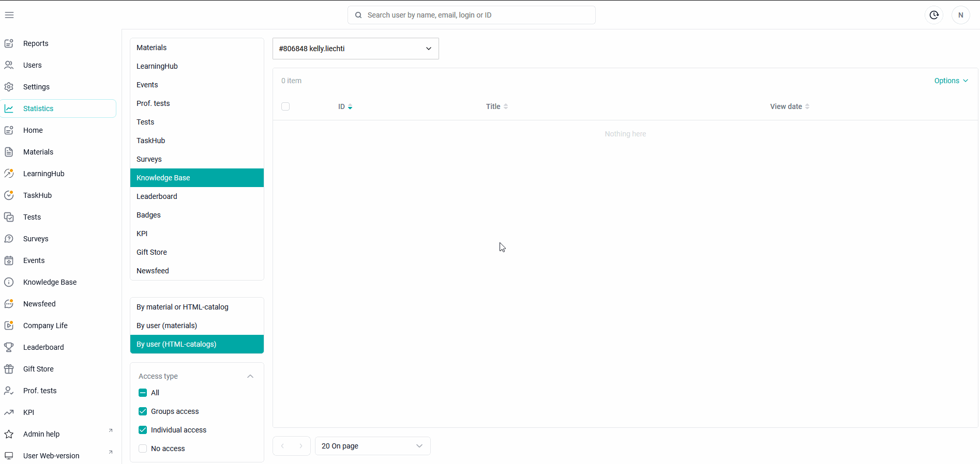Go to previous page arrow
980x464 pixels.
click(282, 446)
